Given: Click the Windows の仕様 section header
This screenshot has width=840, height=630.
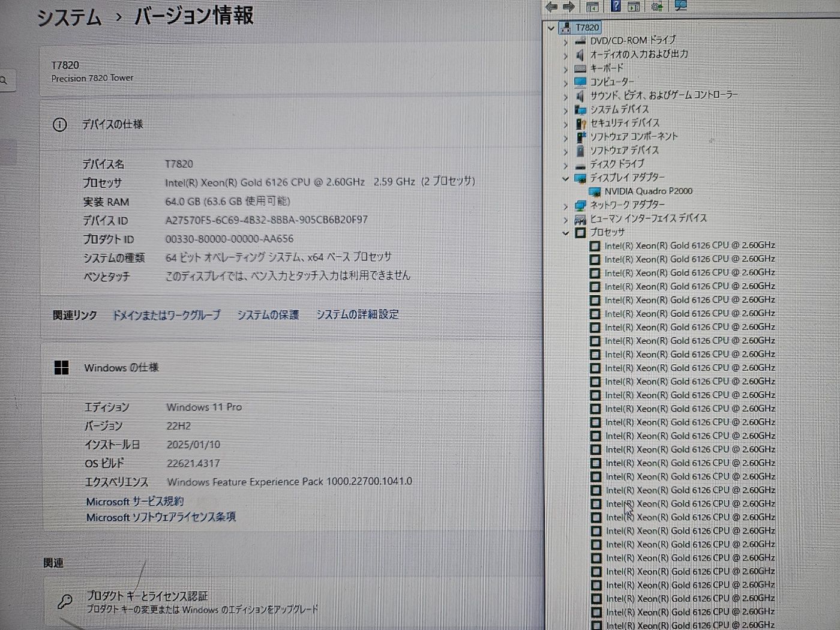Looking at the screenshot, I should click(x=121, y=368).
